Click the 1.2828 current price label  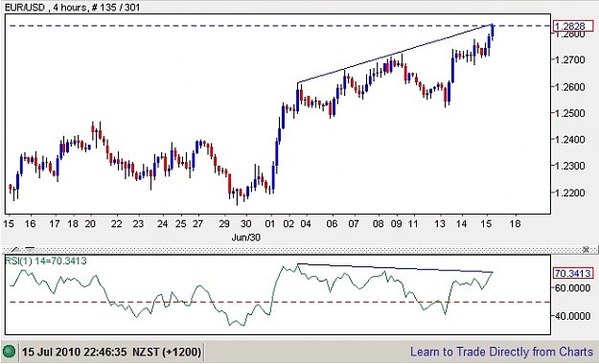[572, 26]
